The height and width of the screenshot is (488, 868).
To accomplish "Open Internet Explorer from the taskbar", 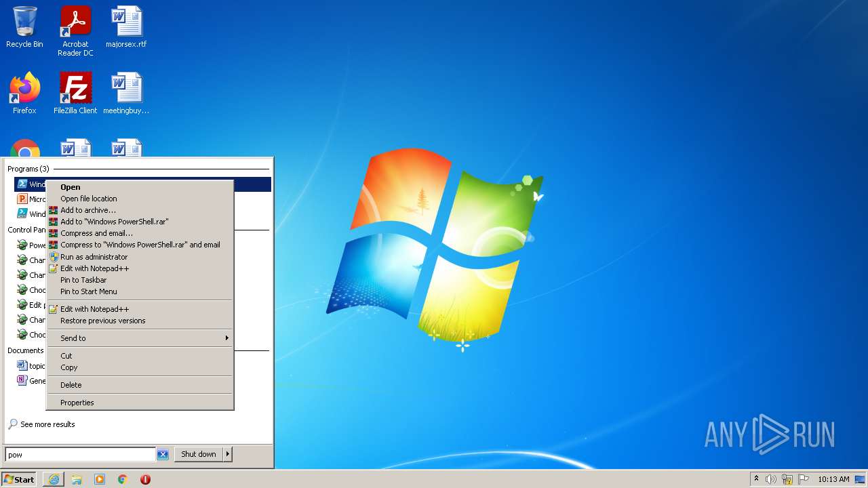I will pyautogui.click(x=54, y=479).
